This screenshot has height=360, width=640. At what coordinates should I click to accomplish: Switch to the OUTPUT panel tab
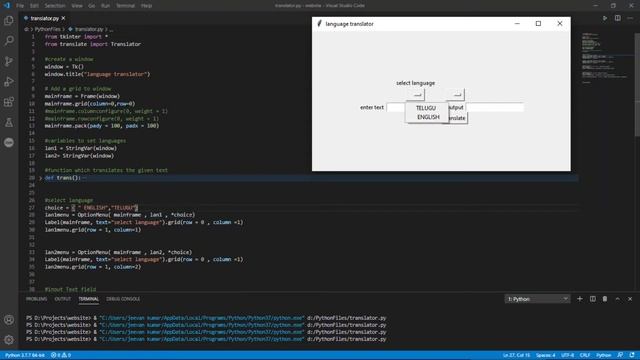62,299
